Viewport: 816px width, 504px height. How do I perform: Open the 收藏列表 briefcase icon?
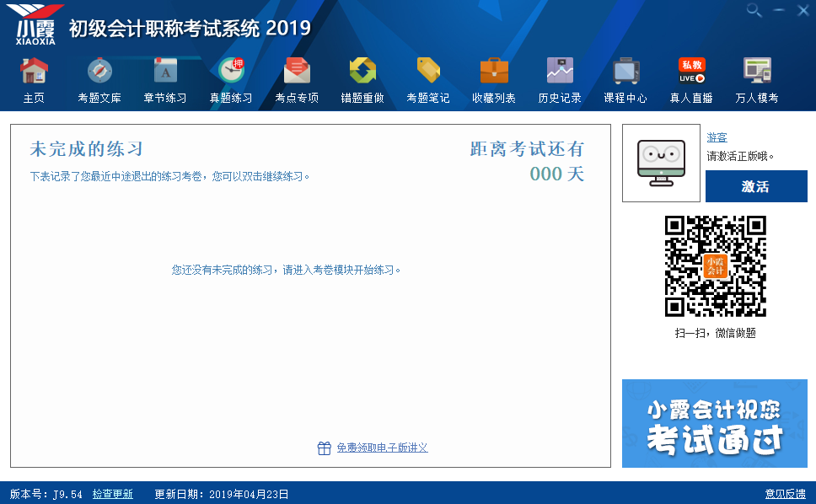pyautogui.click(x=494, y=71)
